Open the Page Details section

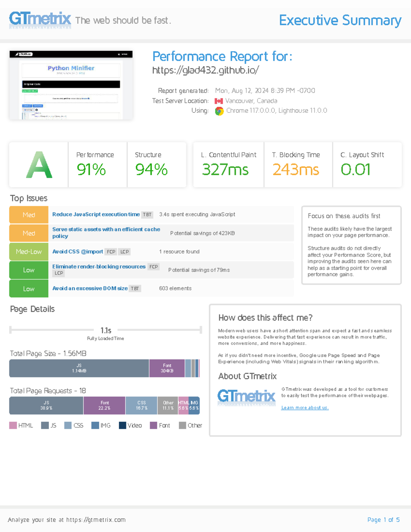pos(32,309)
